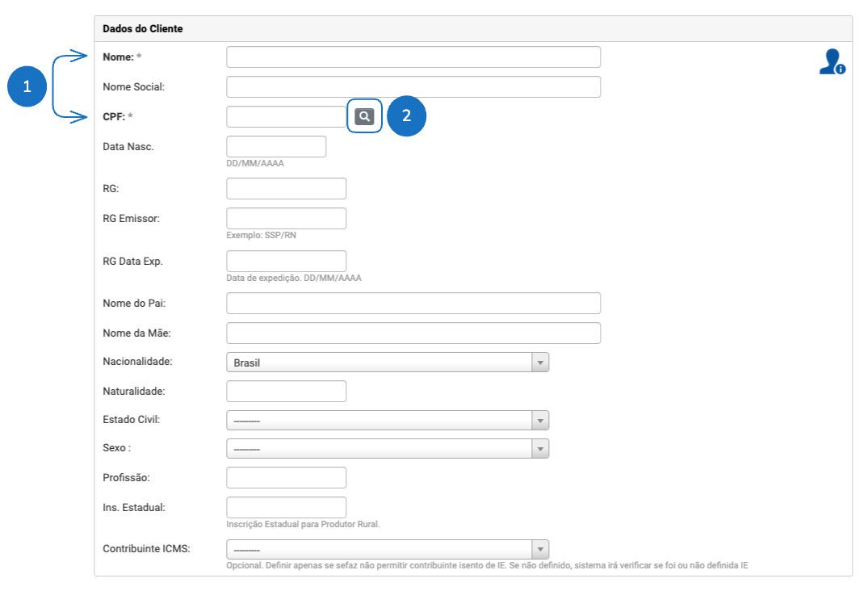Expand the Estado Civil dropdown

tap(388, 421)
